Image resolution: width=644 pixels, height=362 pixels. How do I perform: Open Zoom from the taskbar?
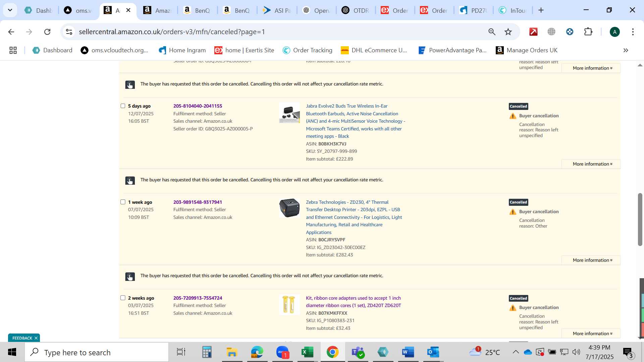pos(282,352)
